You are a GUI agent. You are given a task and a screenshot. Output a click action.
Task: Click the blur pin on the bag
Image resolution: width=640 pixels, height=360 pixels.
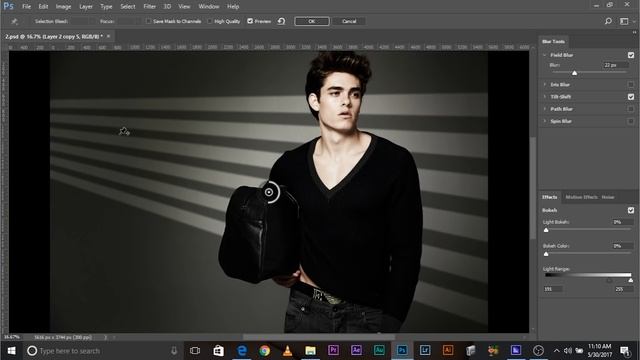(269, 192)
